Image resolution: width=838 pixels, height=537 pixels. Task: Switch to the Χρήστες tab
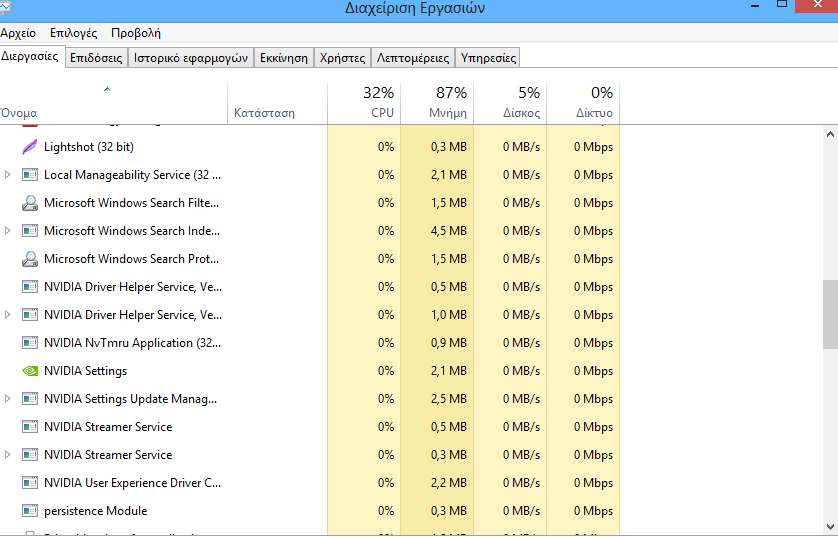click(x=342, y=58)
